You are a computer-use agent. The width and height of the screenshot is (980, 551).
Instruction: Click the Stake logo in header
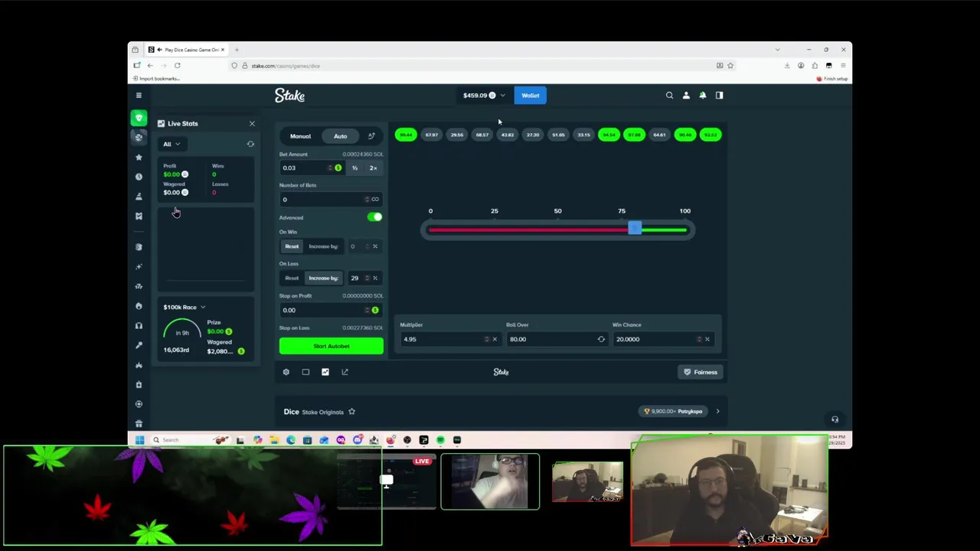tap(289, 96)
